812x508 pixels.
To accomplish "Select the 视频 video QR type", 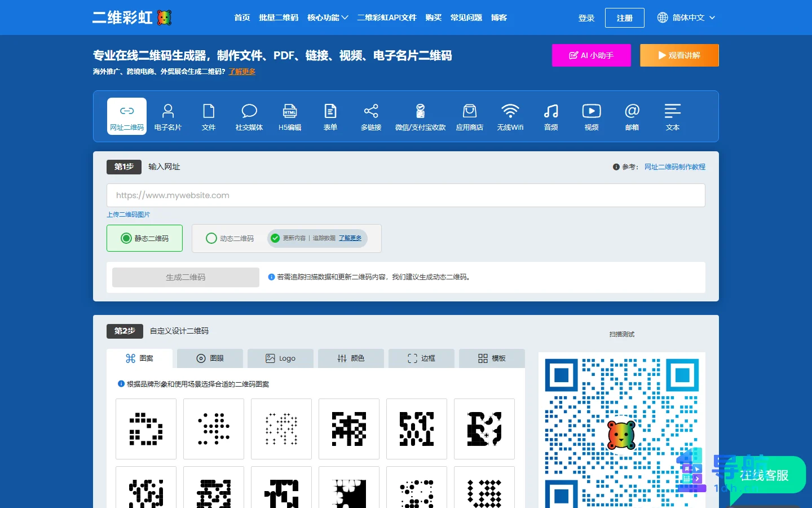I will [592, 116].
